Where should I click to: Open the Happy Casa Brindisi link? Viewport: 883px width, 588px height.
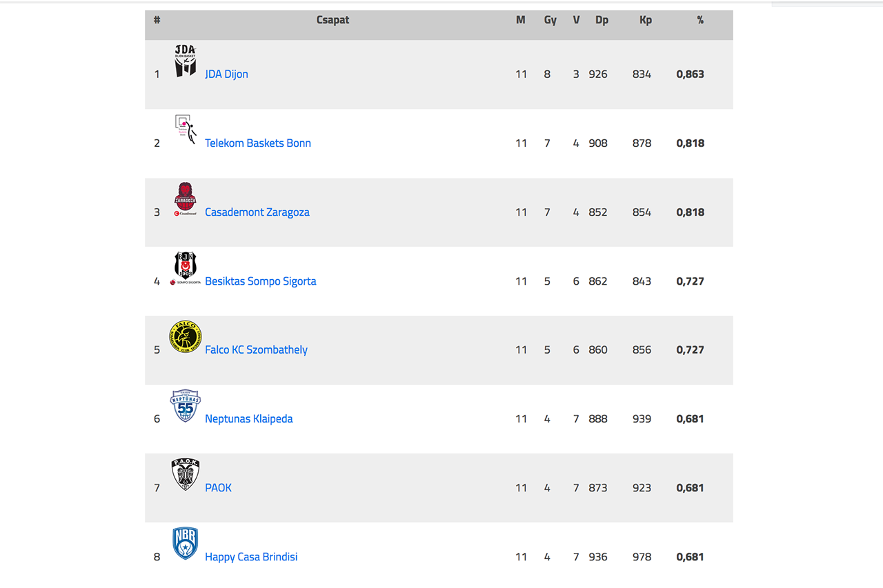[x=251, y=557]
